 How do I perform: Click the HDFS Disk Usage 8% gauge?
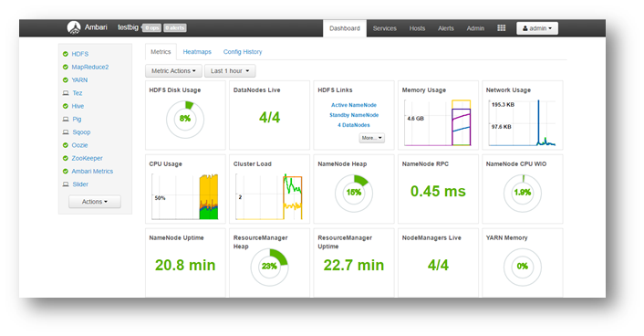[x=185, y=120]
